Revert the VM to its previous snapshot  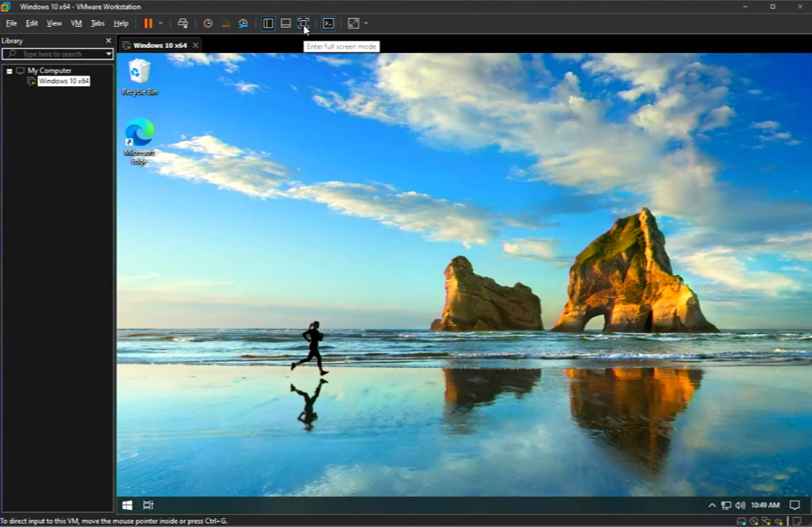225,23
